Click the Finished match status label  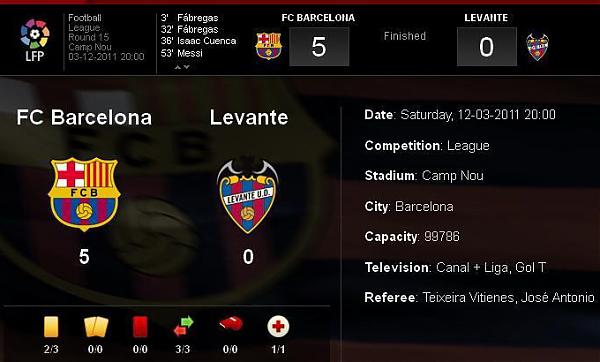coord(405,36)
